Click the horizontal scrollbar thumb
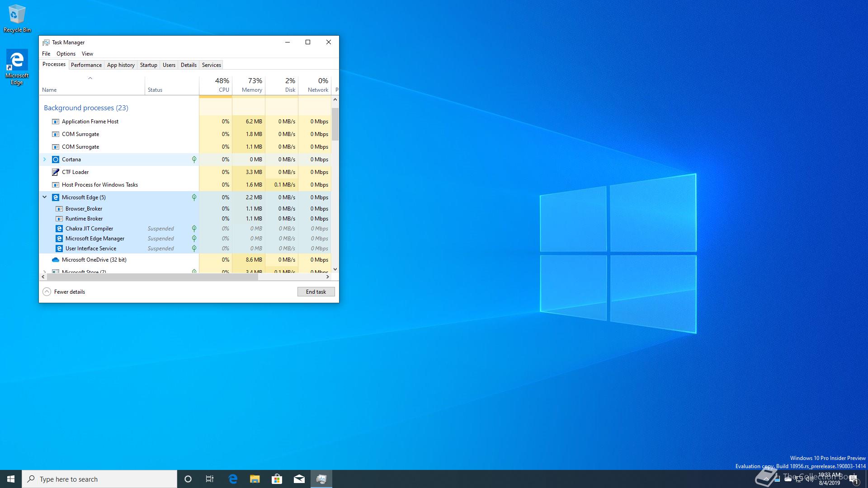Screen dimensions: 868x488 [152, 277]
